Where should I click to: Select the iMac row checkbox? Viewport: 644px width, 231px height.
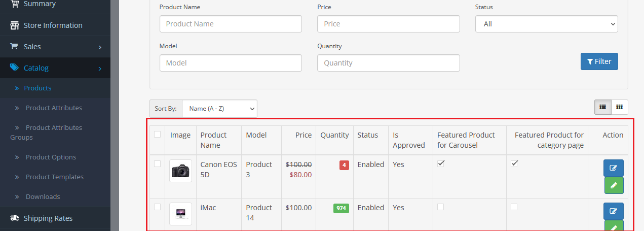(158, 207)
